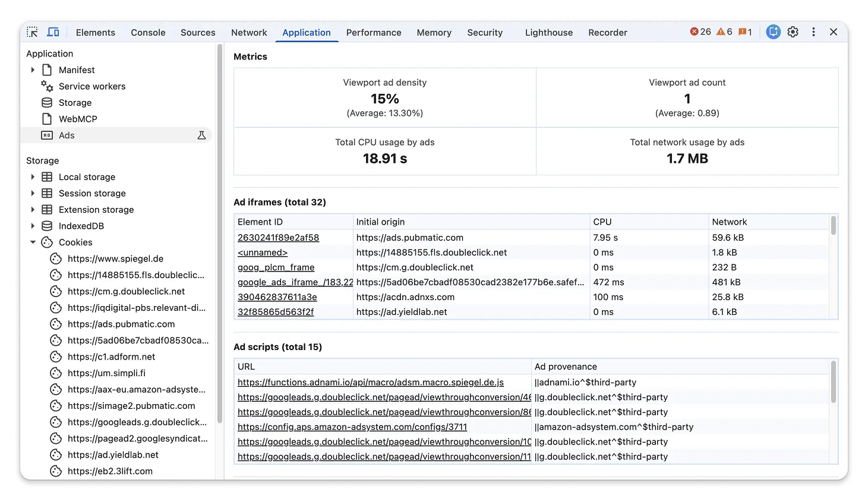Viewport: 868px width, 501px height.
Task: Select https://eb2.3lift.com cookie entry
Action: [110, 471]
